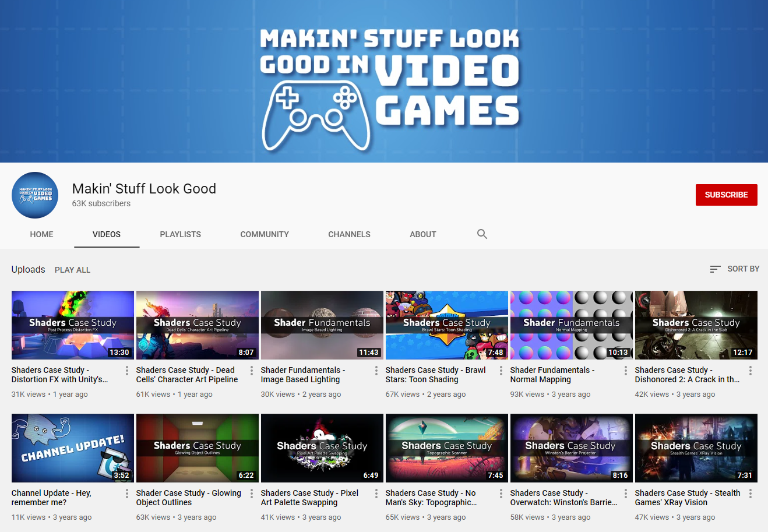Image resolution: width=768 pixels, height=532 pixels.
Task: Open title Channel Update - Hey, remember me?
Action: [x=51, y=498]
